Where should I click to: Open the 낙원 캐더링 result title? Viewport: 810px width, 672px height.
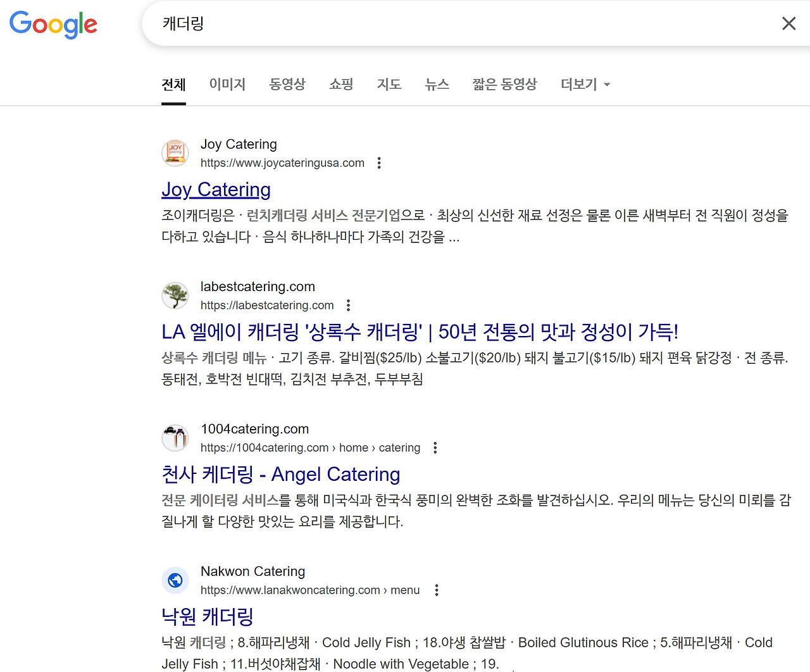[208, 616]
